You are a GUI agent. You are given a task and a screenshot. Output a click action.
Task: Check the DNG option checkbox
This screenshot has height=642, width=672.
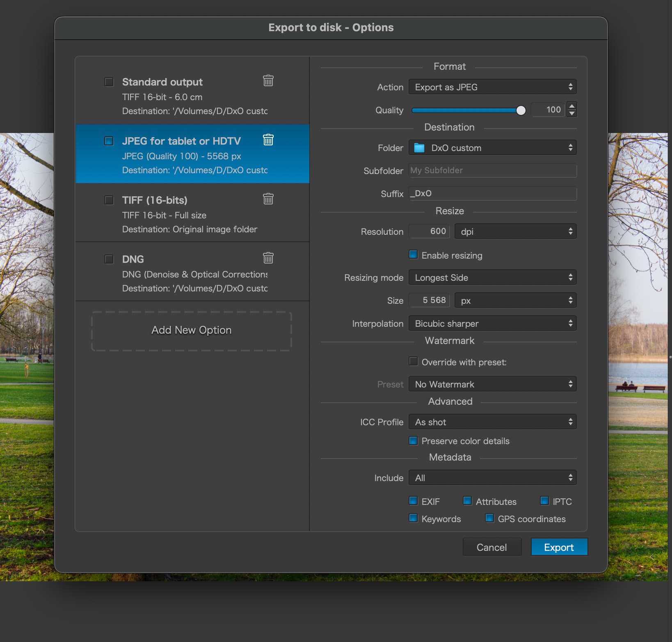click(x=109, y=259)
